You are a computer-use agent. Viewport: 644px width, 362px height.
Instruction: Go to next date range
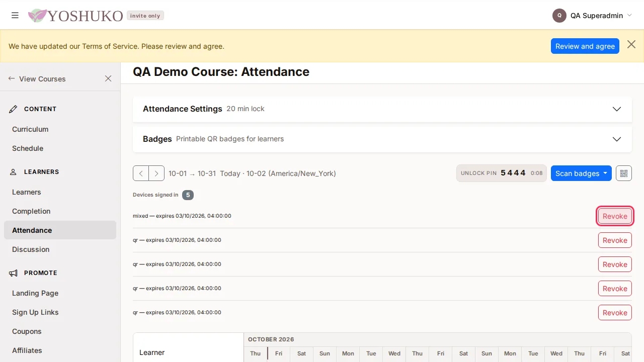coord(156,173)
